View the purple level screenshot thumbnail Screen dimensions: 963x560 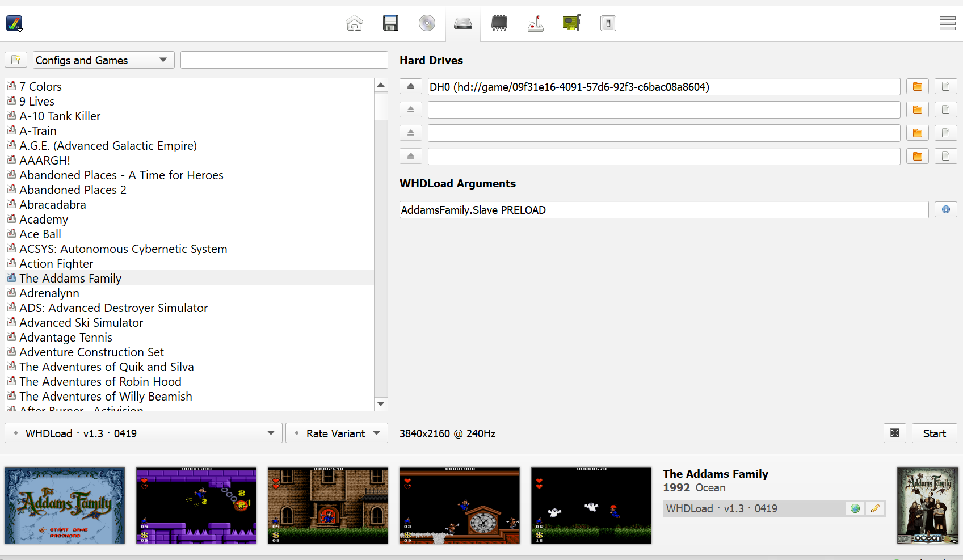click(x=196, y=506)
